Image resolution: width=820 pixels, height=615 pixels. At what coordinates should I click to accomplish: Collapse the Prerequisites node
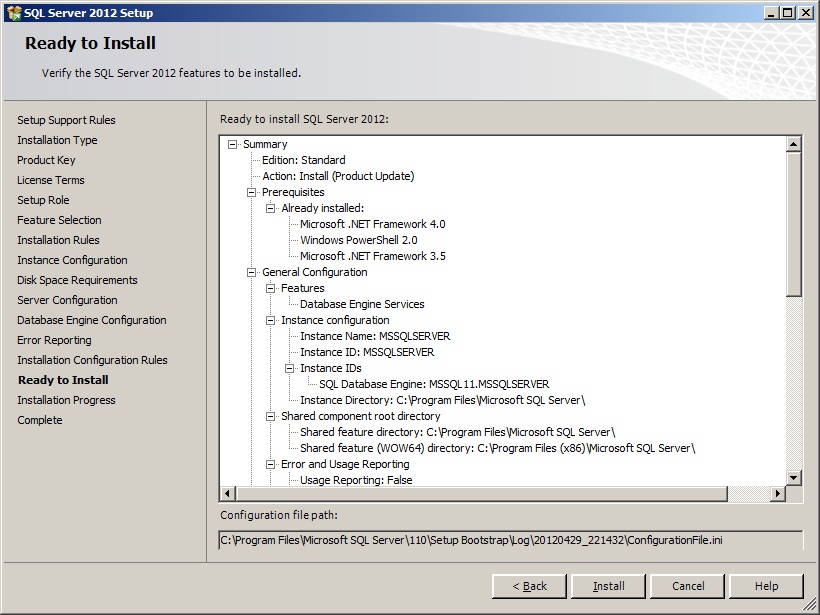252,192
